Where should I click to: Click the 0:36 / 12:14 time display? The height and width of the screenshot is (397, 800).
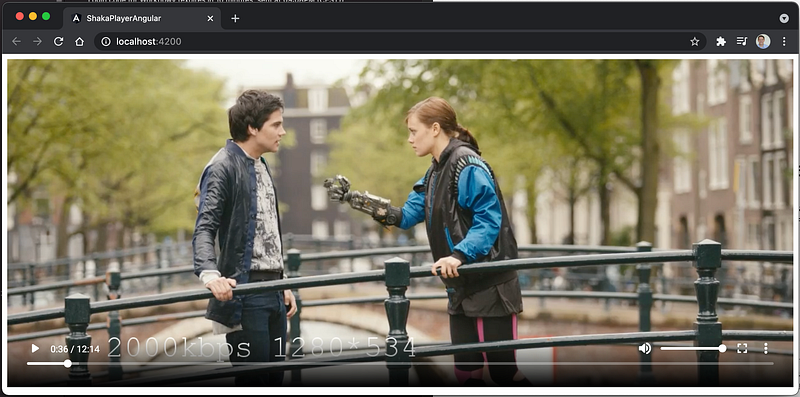click(74, 349)
